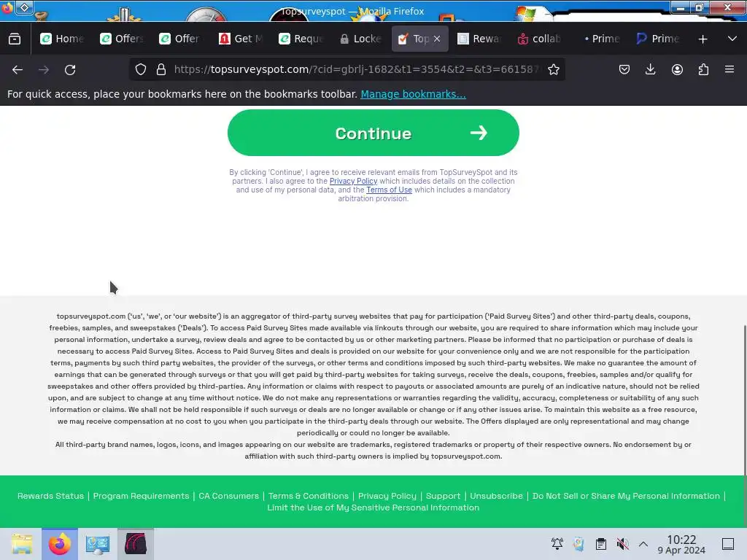The image size is (747, 560).
Task: Open Do Not Sell or Share link
Action: tap(626, 496)
